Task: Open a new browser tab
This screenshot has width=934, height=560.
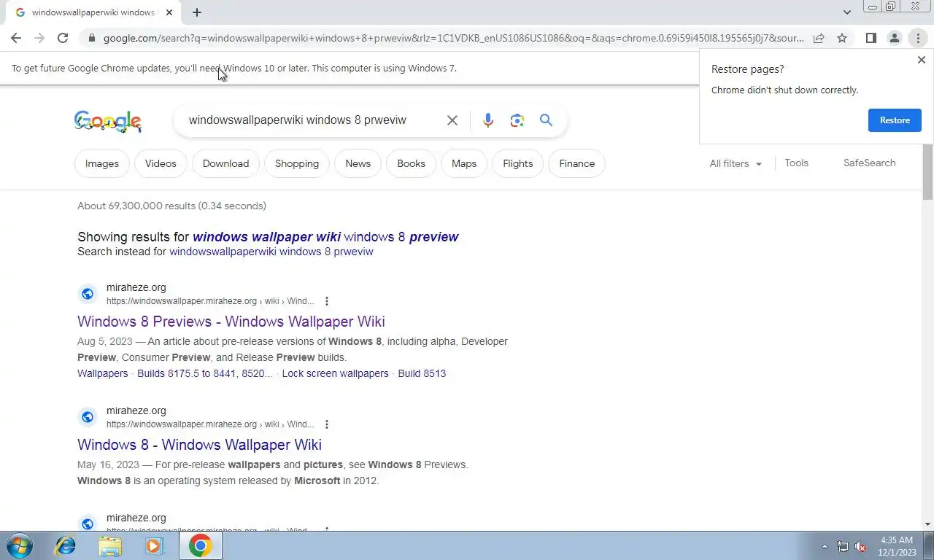Action: tap(197, 12)
